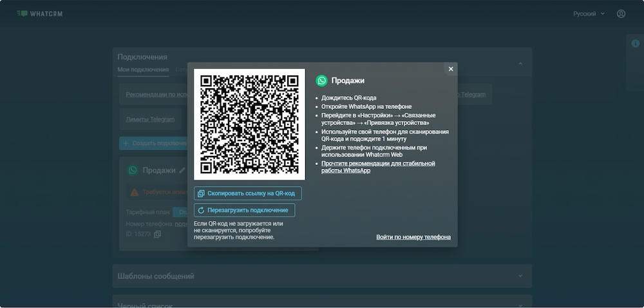Click the info icon on the right edge
The image size is (644, 308).
pos(636,44)
